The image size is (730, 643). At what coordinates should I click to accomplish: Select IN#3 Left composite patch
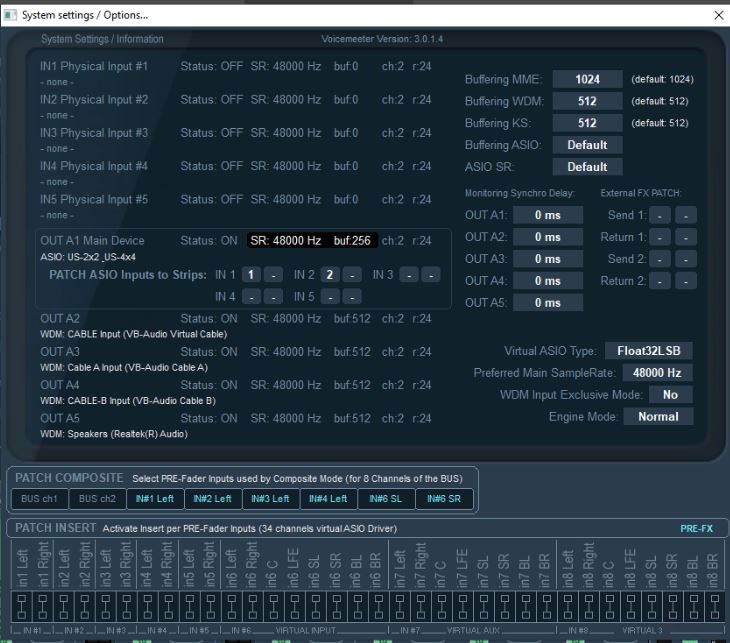pyautogui.click(x=270, y=499)
